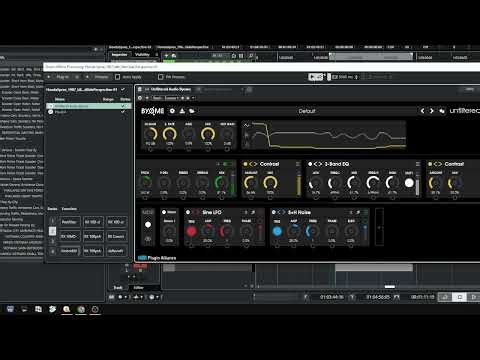Screen dimensions: 480x360
Task: Click the link icon in Sine LFO header
Action: 253,212
